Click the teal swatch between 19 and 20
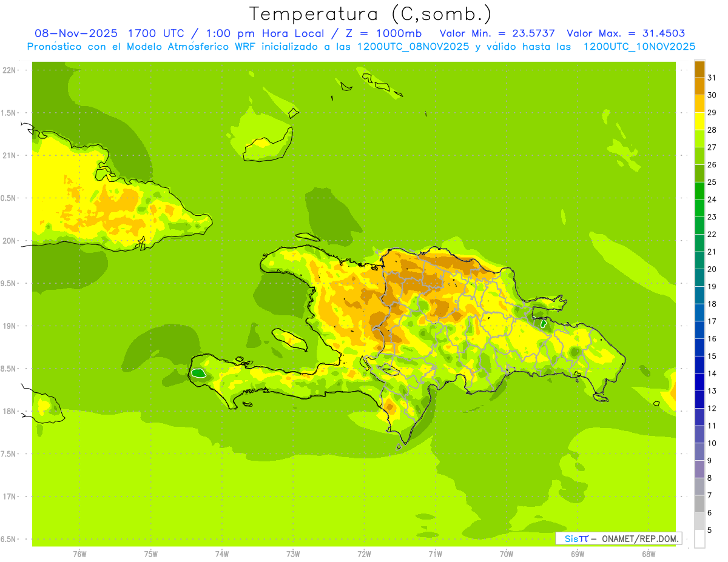The height and width of the screenshot is (562, 728). point(699,278)
